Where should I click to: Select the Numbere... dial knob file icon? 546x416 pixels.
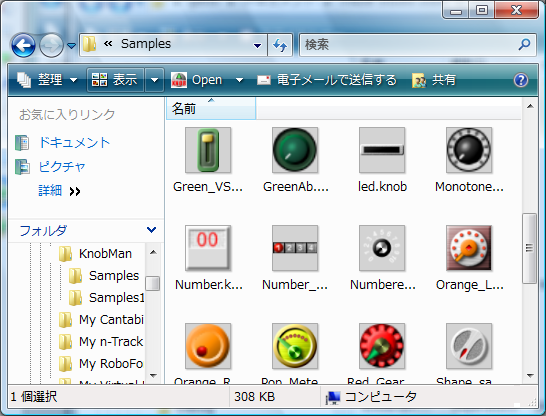[382, 248]
